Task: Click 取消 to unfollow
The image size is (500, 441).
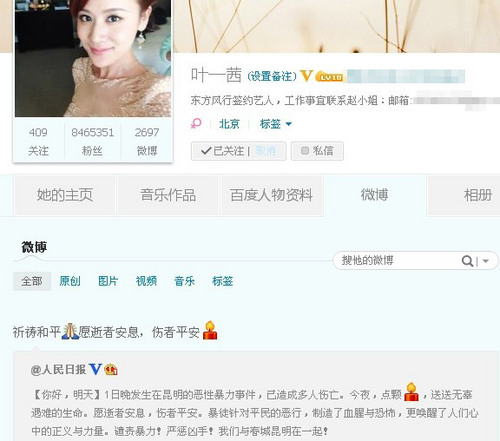Action: 266,151
